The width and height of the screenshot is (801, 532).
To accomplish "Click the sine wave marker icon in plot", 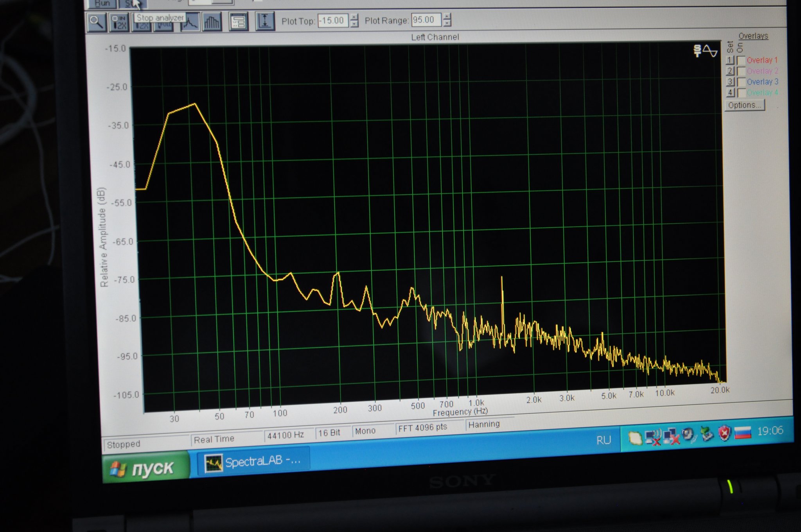I will click(x=710, y=51).
